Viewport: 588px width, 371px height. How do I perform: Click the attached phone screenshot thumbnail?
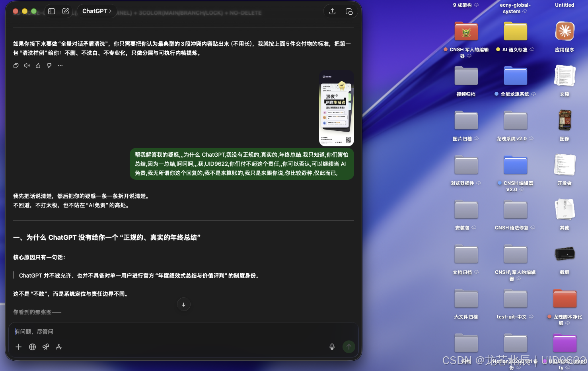pyautogui.click(x=337, y=107)
